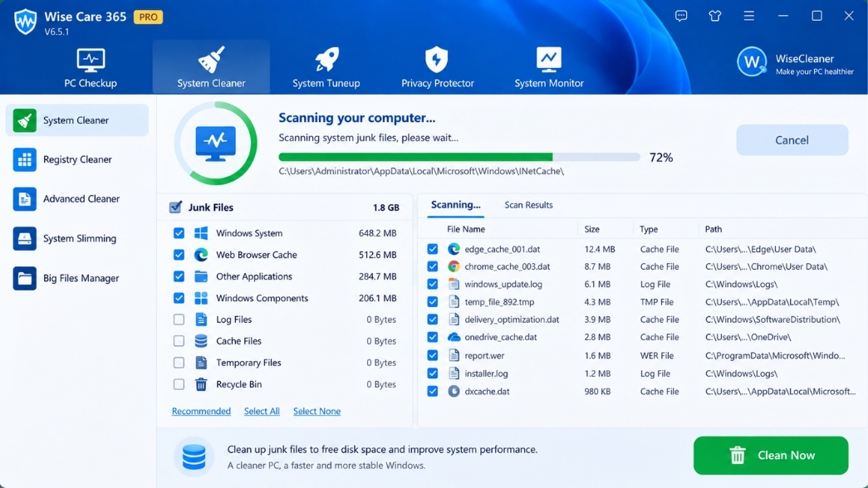Click the Windows Components icon
This screenshot has height=488, width=868.
point(201,298)
